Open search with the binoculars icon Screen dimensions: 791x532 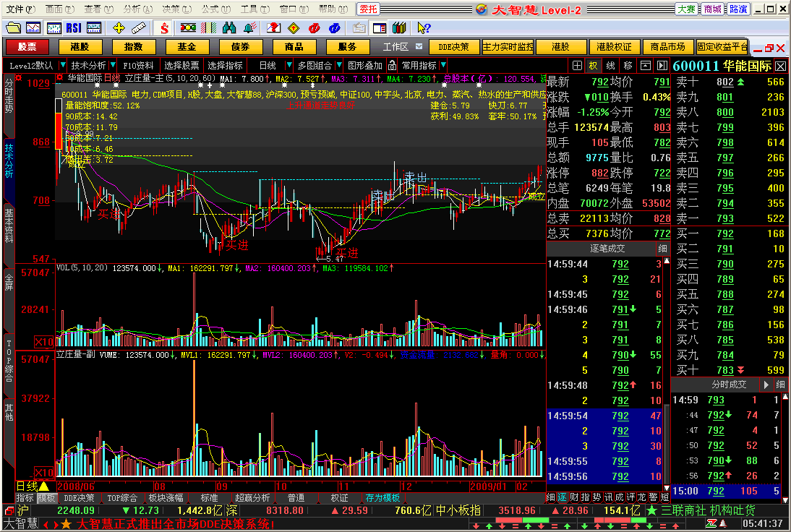[x=229, y=27]
